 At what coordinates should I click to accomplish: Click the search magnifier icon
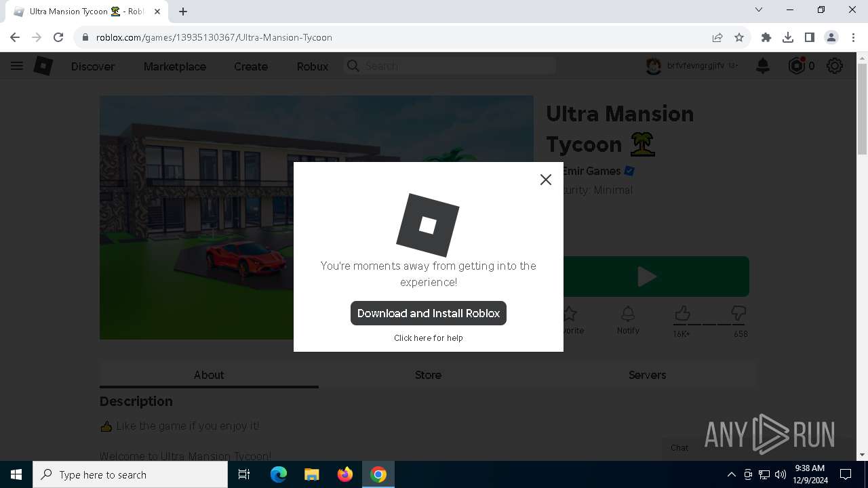[x=353, y=66]
